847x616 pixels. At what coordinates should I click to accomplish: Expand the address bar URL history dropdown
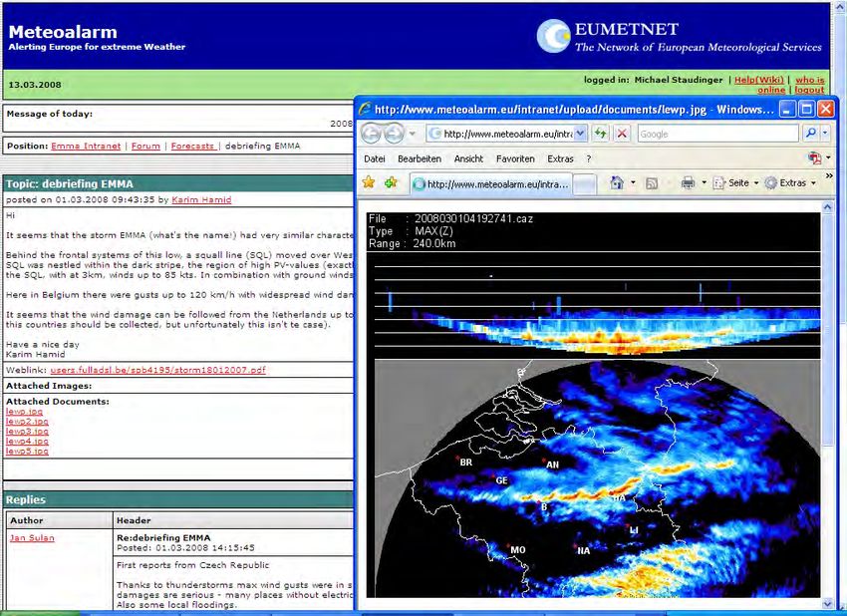coord(581,134)
